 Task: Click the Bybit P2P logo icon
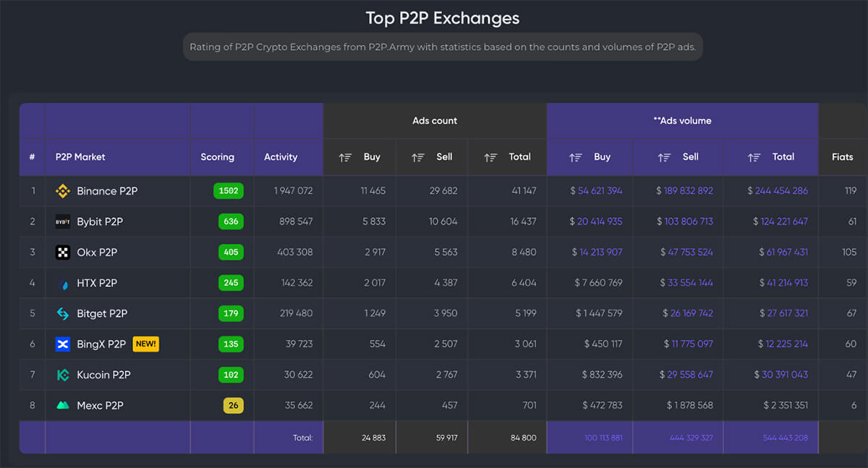63,221
